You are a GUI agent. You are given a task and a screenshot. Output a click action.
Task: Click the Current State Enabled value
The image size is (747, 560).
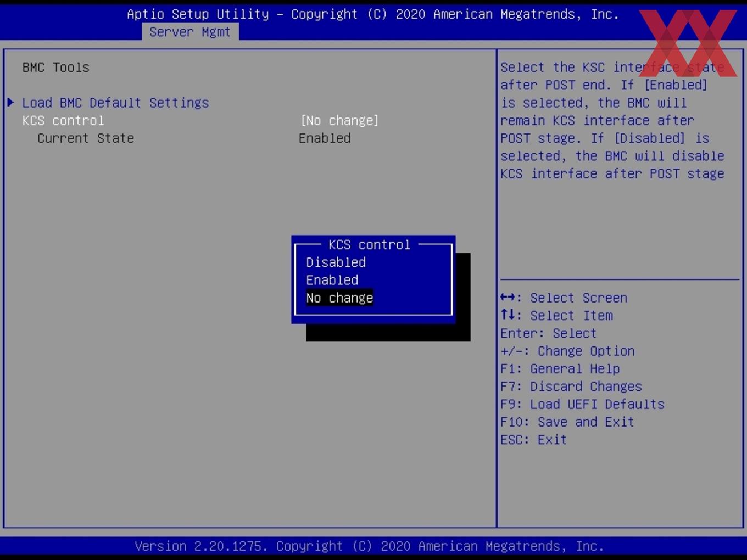pyautogui.click(x=325, y=138)
